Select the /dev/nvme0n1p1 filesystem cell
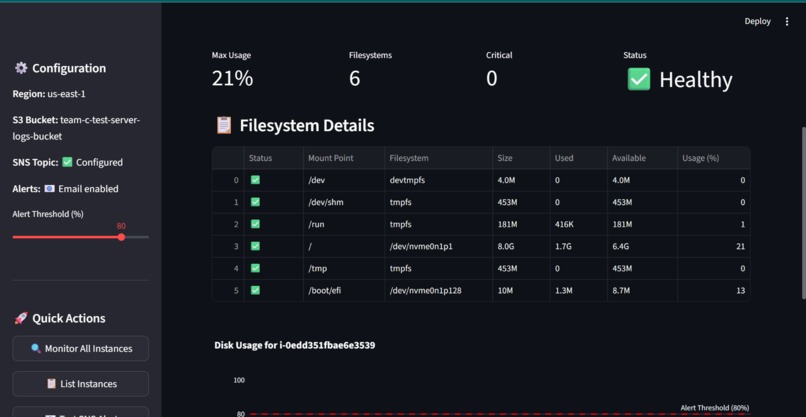Screen dimensions: 806x417 pyautogui.click(x=438, y=246)
